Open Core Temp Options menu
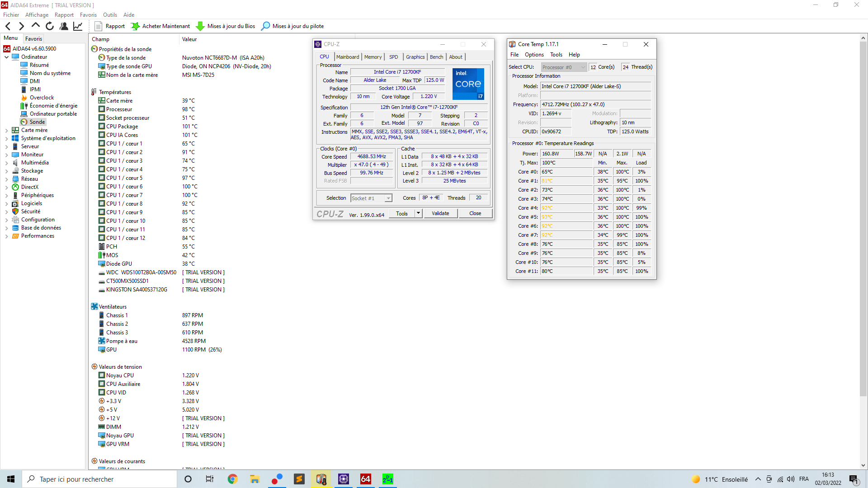This screenshot has width=868, height=488. click(x=534, y=55)
